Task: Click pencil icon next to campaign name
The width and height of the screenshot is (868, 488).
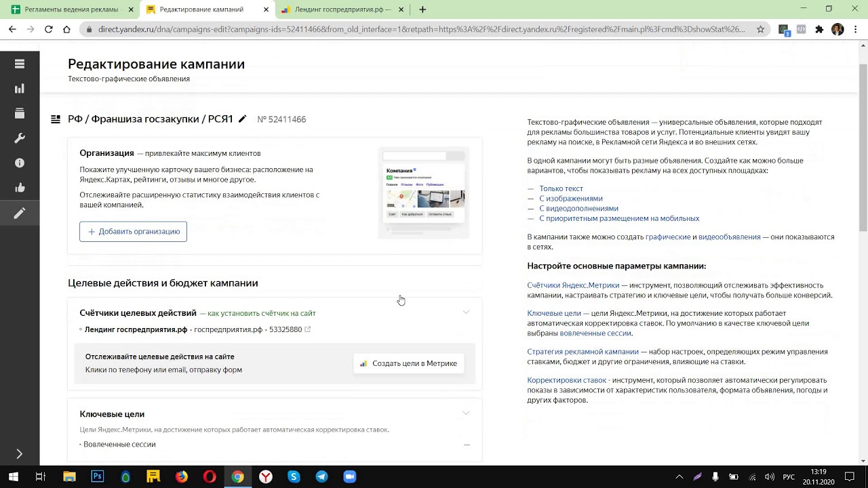Action: 242,119
